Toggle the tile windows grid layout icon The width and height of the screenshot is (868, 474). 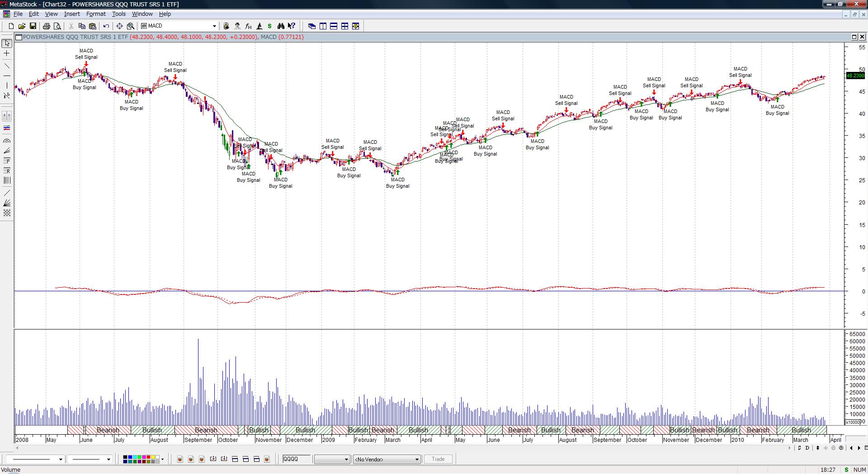point(344,26)
